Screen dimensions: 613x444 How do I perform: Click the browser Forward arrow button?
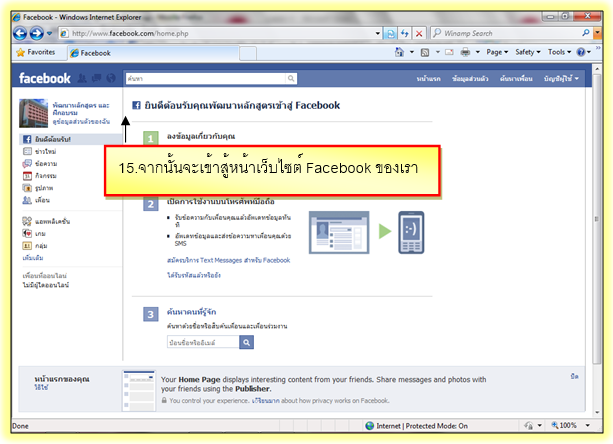37,34
